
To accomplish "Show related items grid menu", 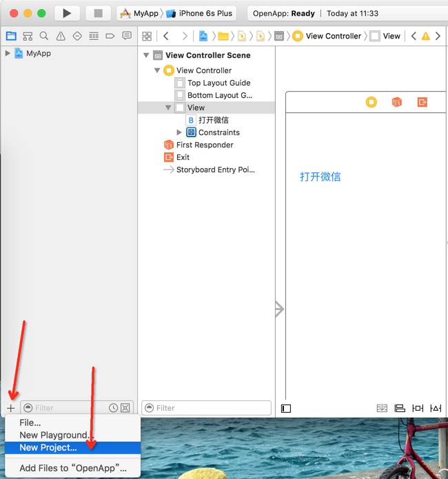I will (147, 37).
